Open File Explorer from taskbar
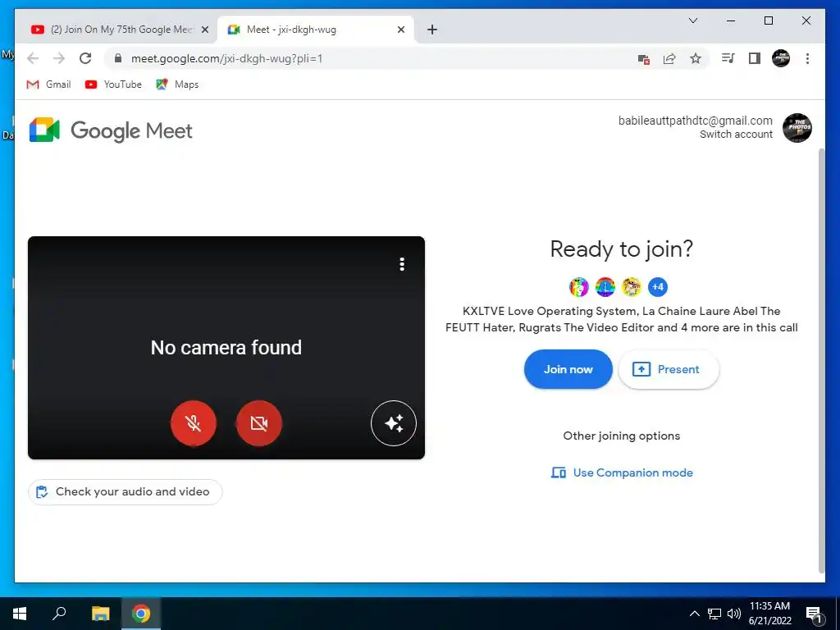Screen dimensions: 840x630 (100, 614)
